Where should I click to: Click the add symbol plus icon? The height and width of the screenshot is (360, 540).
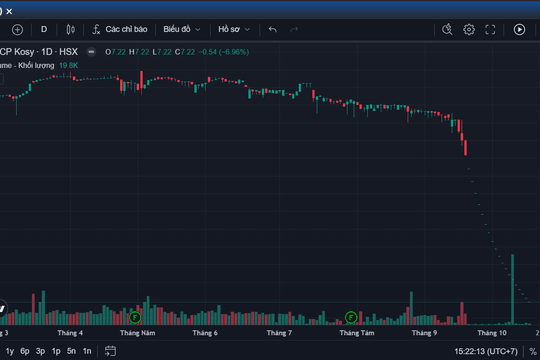click(x=18, y=30)
